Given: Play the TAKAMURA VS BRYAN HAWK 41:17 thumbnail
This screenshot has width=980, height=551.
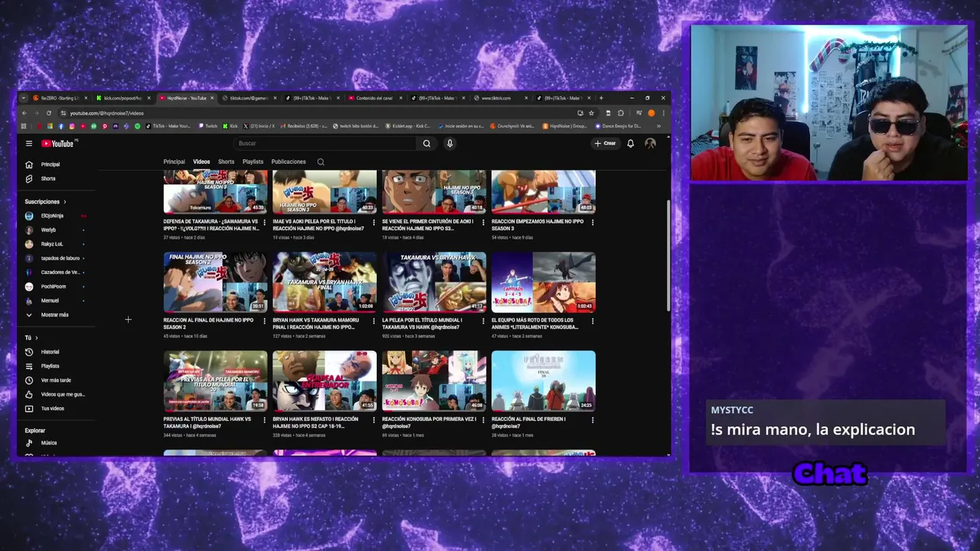Looking at the screenshot, I should 434,282.
